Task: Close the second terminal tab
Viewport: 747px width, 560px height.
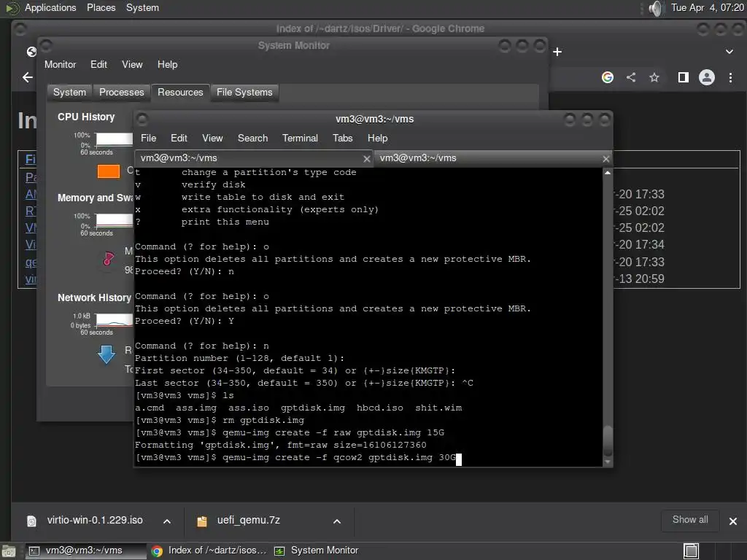Action: click(x=605, y=159)
